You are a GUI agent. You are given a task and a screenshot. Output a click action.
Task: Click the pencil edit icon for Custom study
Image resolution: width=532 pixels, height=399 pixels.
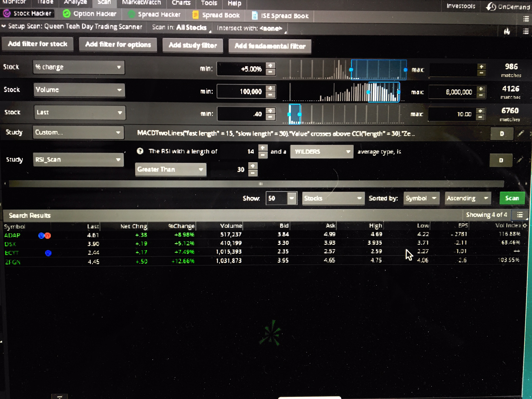[520, 134]
